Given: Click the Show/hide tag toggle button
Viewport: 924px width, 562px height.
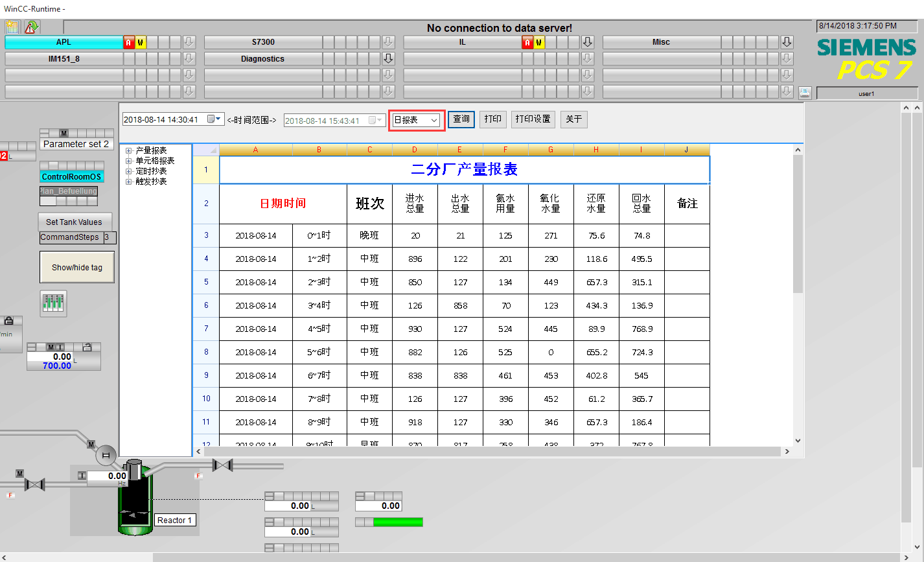Looking at the screenshot, I should click(x=77, y=267).
